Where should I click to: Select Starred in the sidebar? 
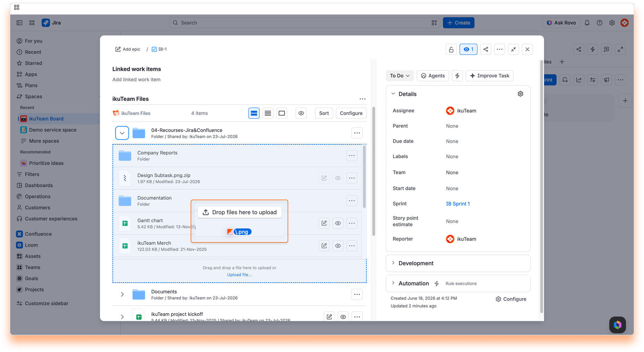[x=33, y=63]
